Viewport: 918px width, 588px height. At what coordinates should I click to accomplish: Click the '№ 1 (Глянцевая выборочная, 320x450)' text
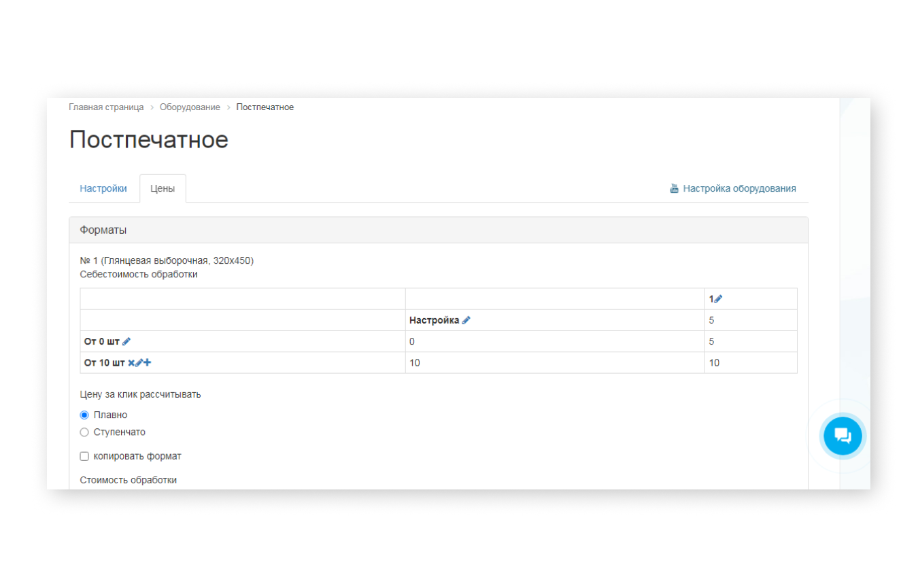coord(167,260)
